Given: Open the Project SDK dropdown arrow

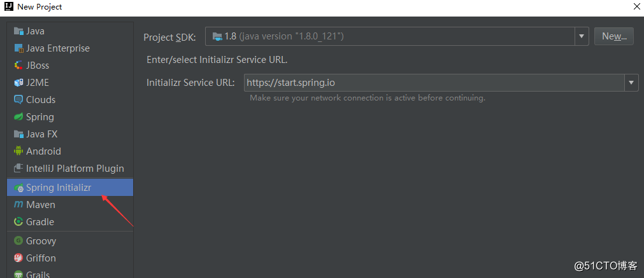Looking at the screenshot, I should tap(582, 36).
